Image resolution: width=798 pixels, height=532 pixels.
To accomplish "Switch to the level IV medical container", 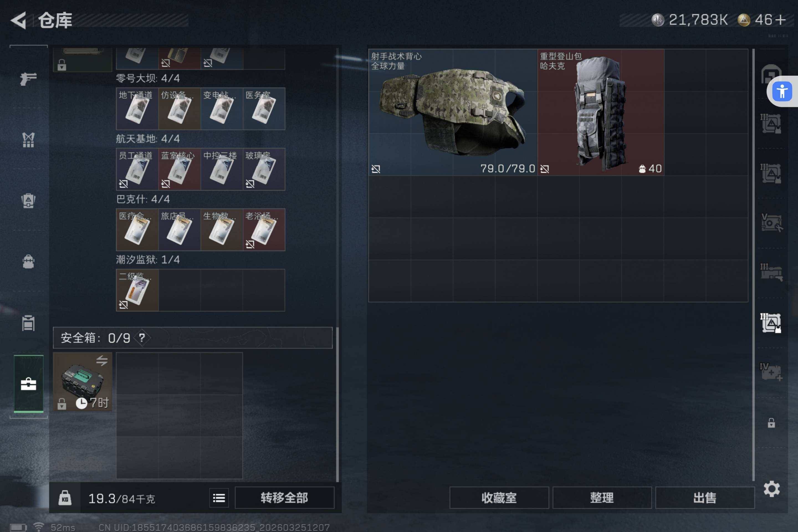I will pyautogui.click(x=771, y=372).
